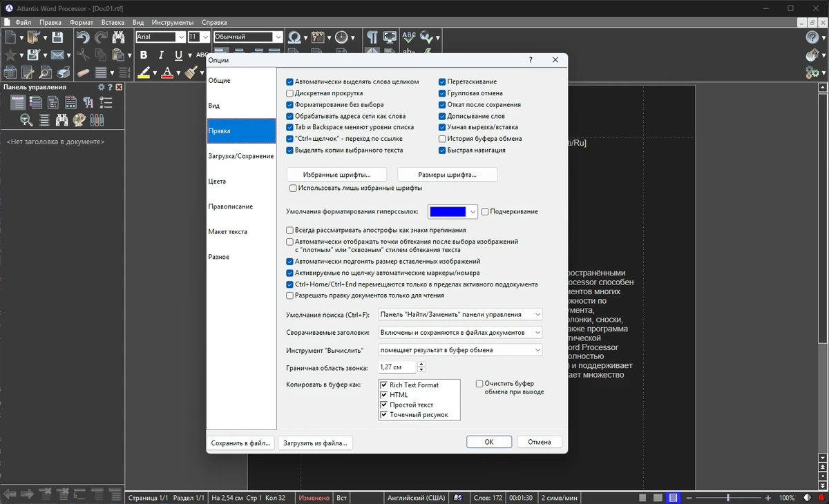Enable 'История буфера обмена' checkbox
829x504 pixels.
[x=442, y=139]
